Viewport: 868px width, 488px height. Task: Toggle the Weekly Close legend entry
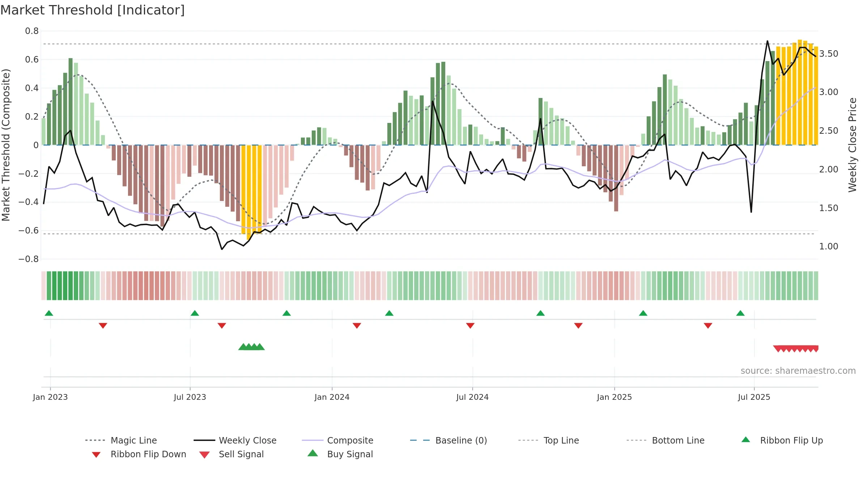pyautogui.click(x=235, y=440)
